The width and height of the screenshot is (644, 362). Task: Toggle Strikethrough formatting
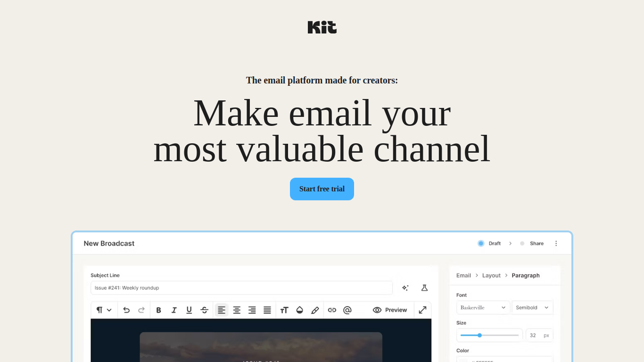tap(204, 310)
